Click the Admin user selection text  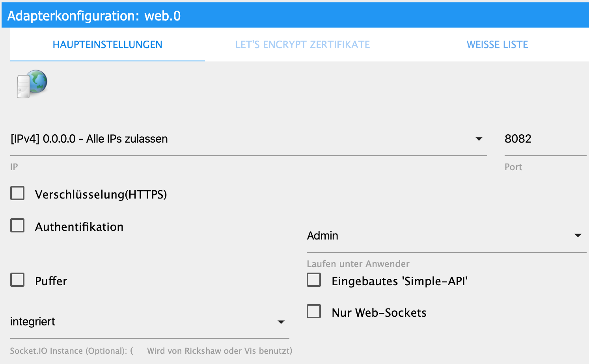tap(322, 236)
